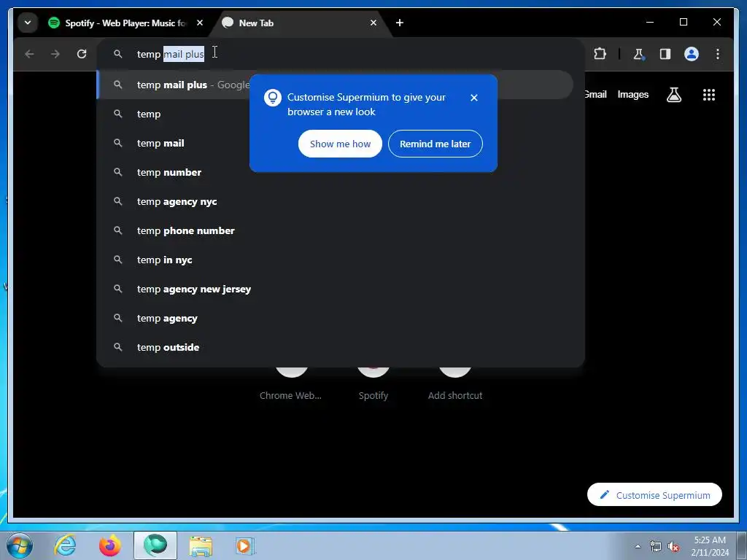Viewport: 747px width, 560px height.
Task: Click the search magnifier in address bar
Action: pyautogui.click(x=117, y=54)
